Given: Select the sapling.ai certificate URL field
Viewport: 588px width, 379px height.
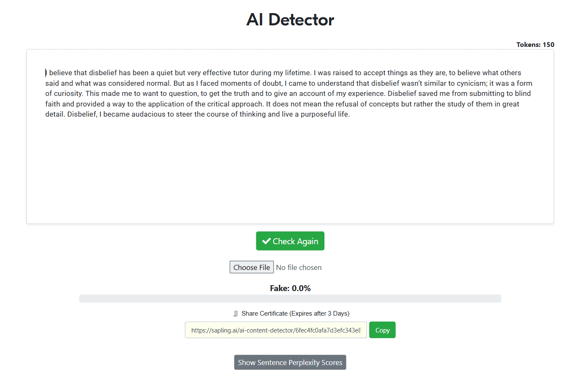Looking at the screenshot, I should pos(276,330).
